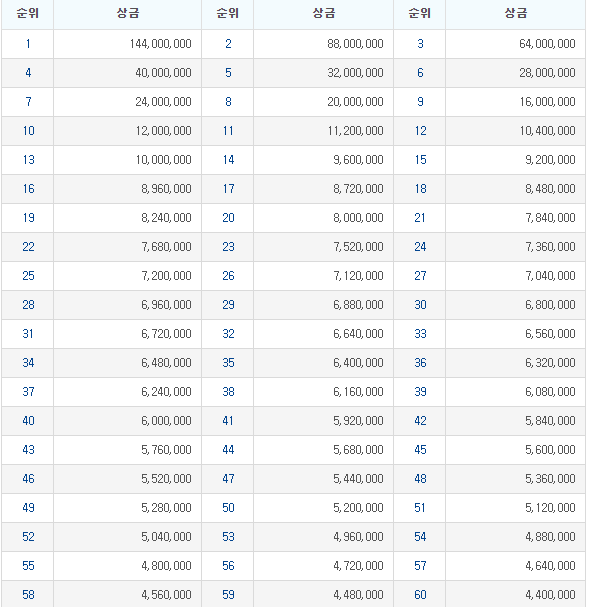This screenshot has width=589, height=607.
Task: Select the 6,640,000 prize value
Action: 358,334
